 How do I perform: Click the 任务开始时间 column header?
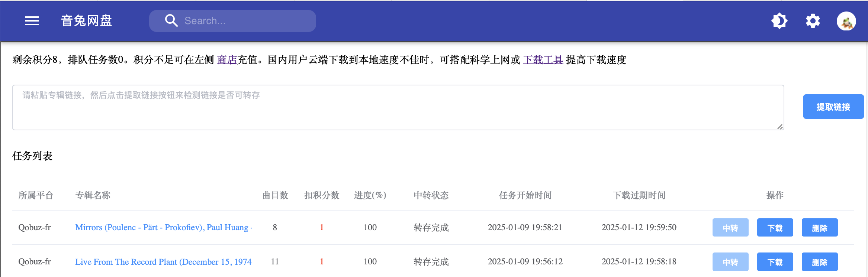click(x=525, y=195)
